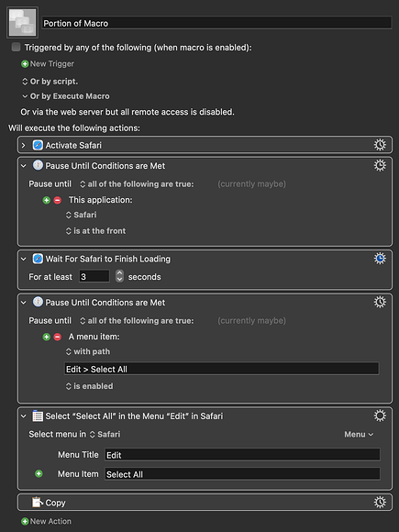Select the Copy action title
This screenshot has width=399, height=532.
point(55,503)
